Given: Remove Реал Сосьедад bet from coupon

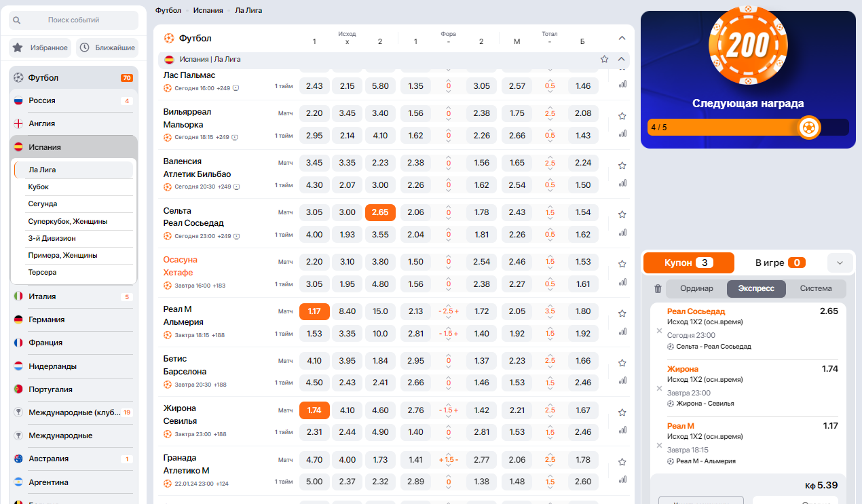Looking at the screenshot, I should (x=659, y=331).
